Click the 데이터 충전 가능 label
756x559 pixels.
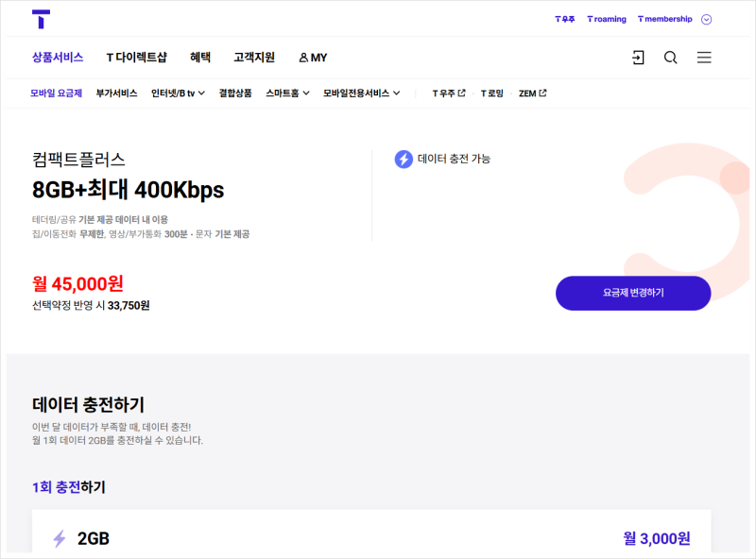click(454, 159)
